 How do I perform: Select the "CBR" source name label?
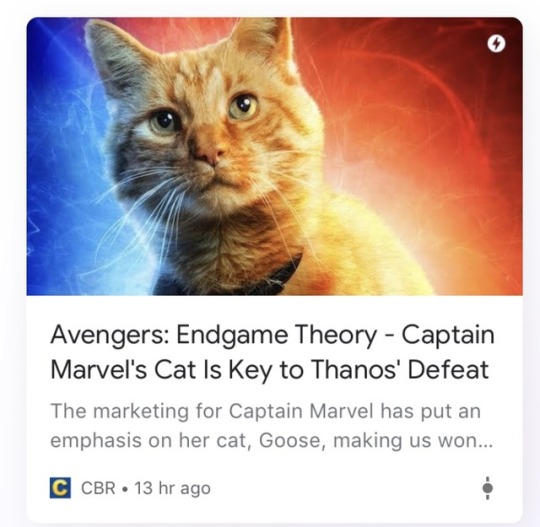[98, 488]
